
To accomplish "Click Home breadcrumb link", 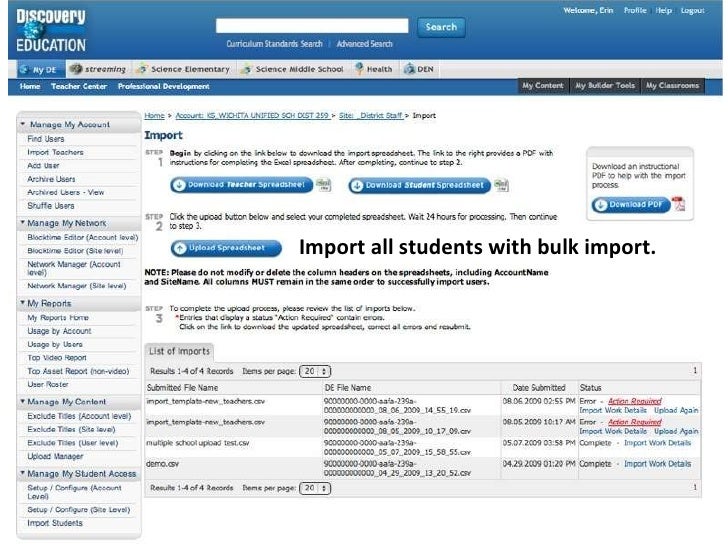I will [154, 116].
